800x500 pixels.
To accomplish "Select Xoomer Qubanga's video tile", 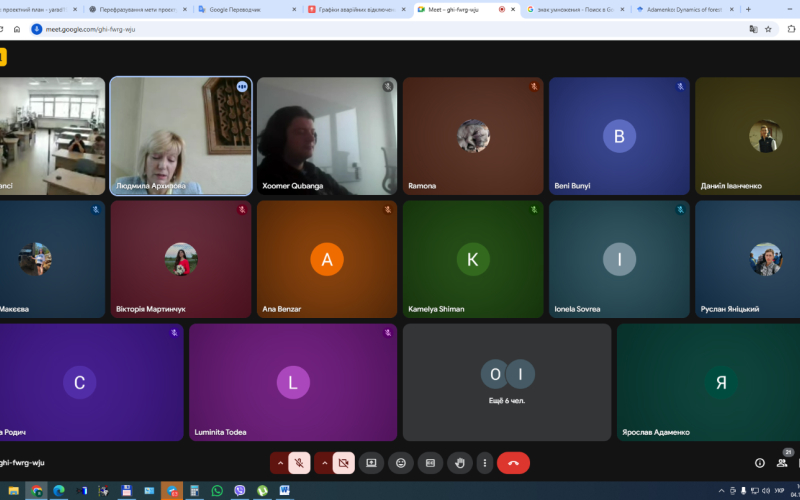I will point(327,135).
